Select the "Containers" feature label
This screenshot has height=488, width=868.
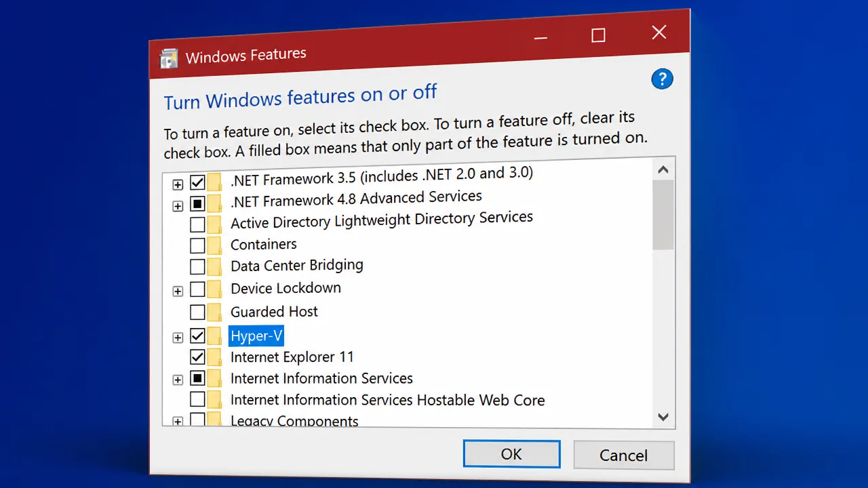[264, 244]
